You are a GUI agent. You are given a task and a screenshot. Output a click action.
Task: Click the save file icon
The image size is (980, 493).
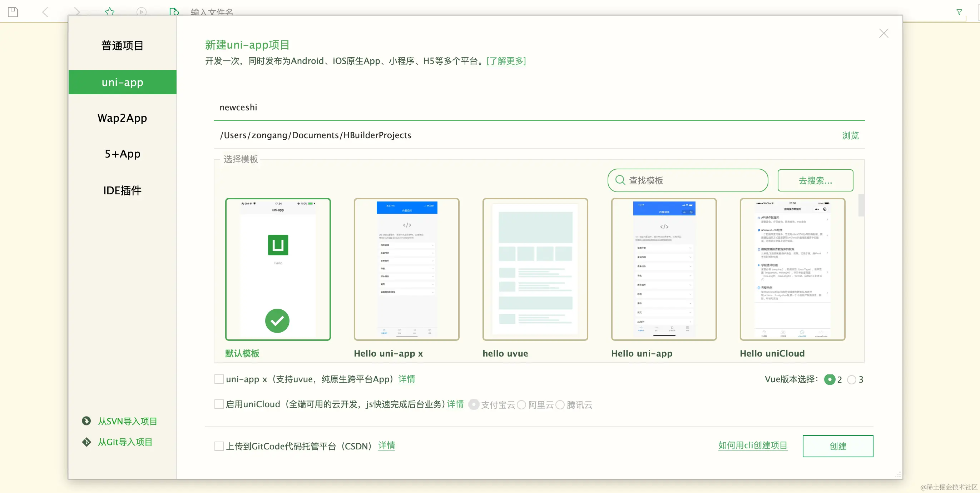(13, 11)
